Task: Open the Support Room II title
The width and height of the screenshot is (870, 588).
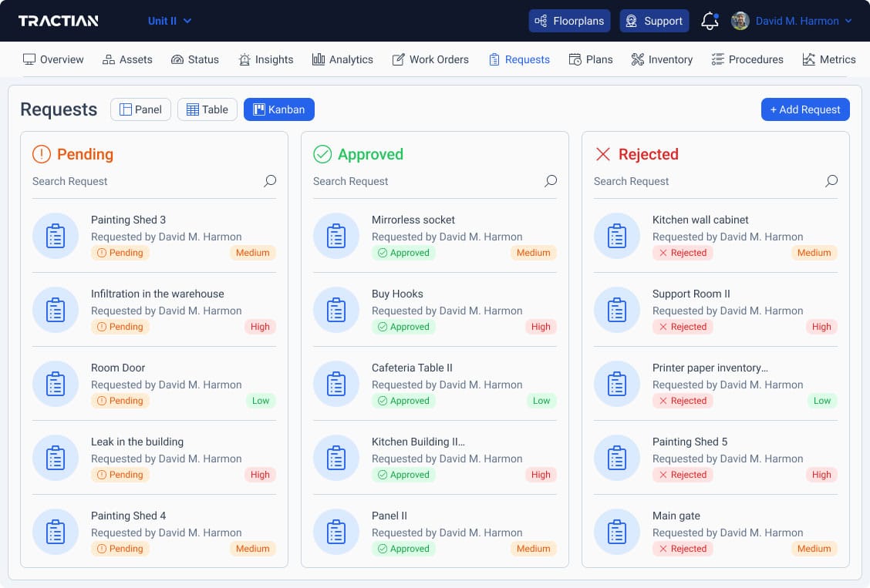Action: tap(691, 294)
